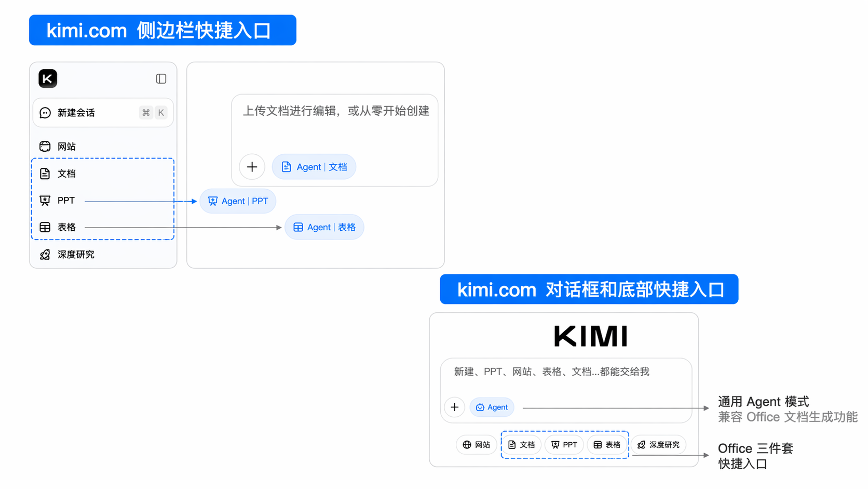This screenshot has height=489, width=868.
Task: Select the Agent | PPT chip
Action: [238, 201]
